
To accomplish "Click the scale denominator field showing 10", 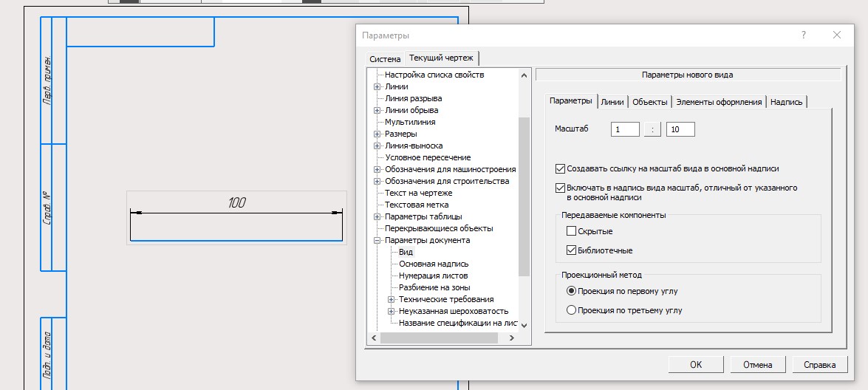I will pos(680,129).
